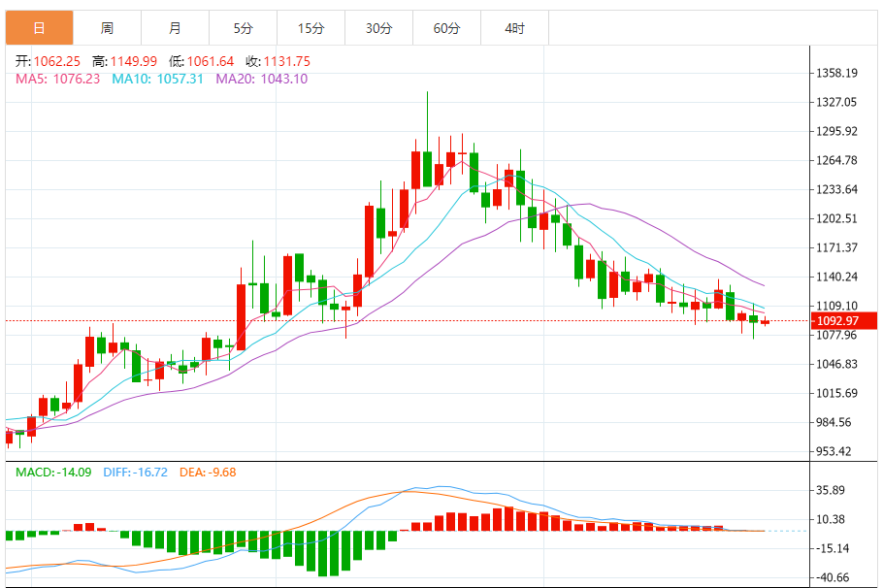
Task: Open the 30分 interval tab
Action: coord(379,27)
